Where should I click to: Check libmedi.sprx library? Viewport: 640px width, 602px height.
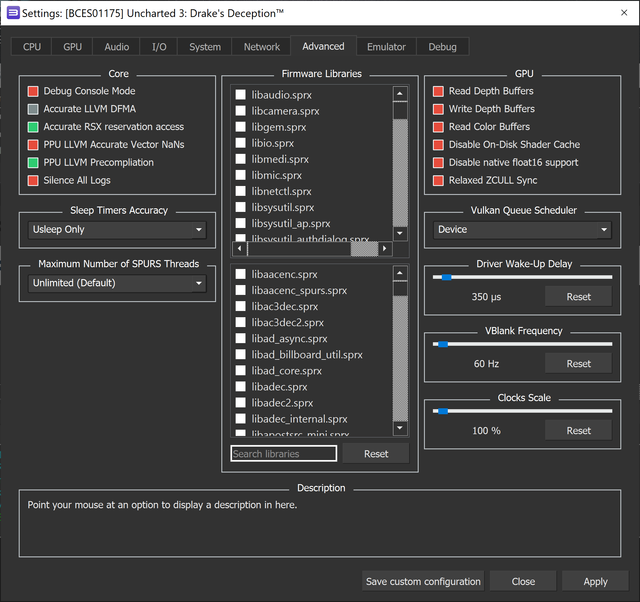[x=240, y=159]
